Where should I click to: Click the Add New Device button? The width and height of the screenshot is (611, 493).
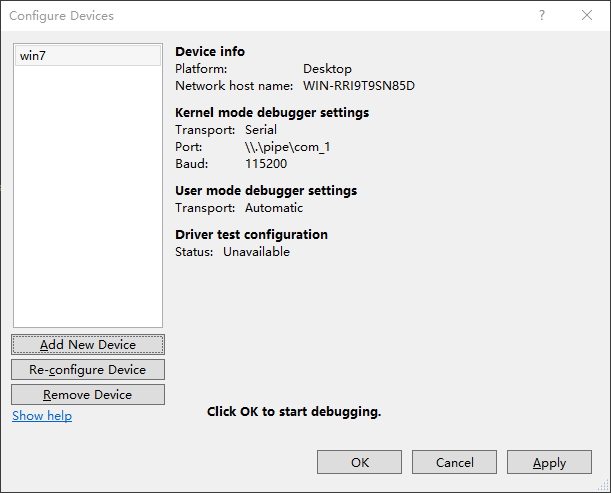pos(88,344)
